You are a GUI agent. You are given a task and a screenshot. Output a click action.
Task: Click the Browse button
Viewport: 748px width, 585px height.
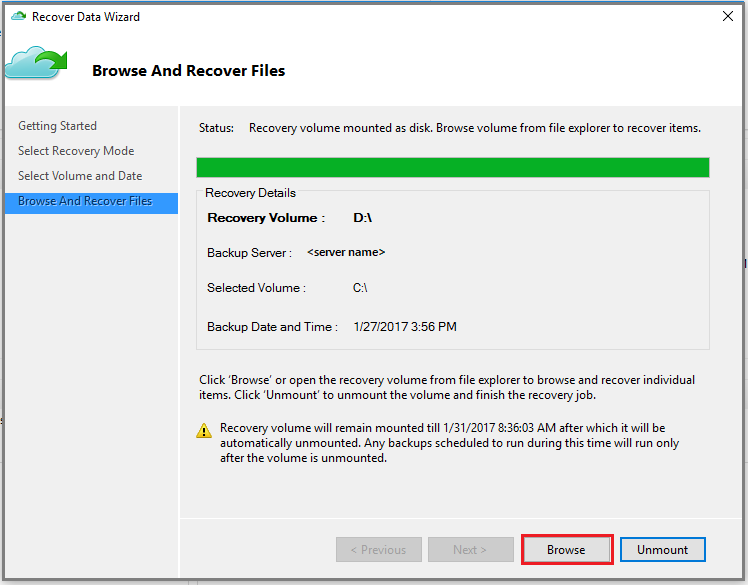tap(566, 550)
